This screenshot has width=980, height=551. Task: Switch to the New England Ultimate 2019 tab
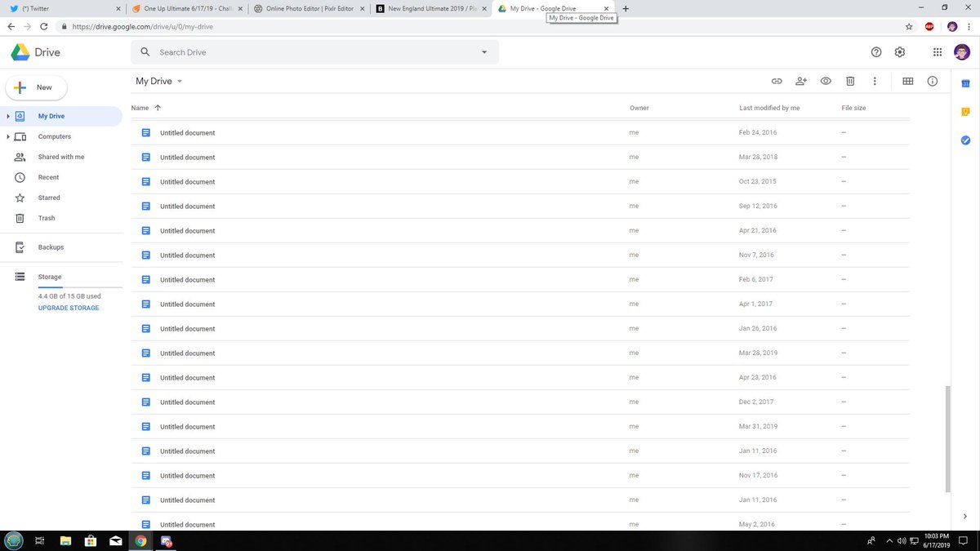430,8
